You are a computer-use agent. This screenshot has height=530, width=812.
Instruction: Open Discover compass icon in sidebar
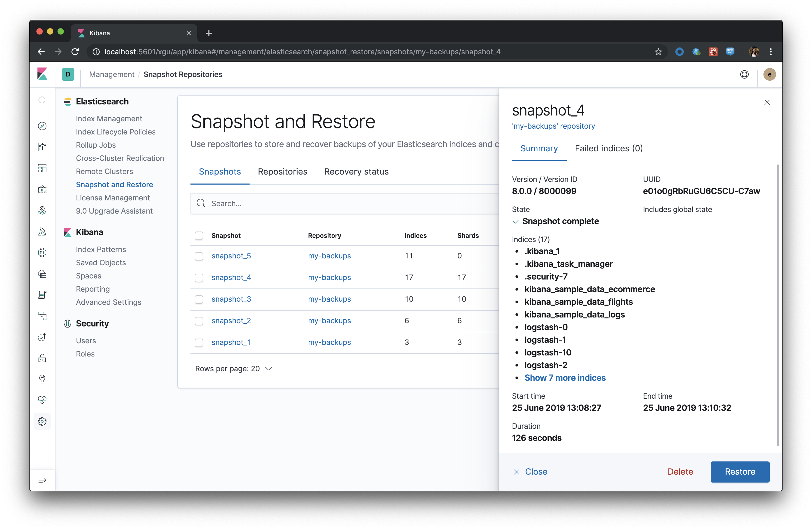(42, 126)
